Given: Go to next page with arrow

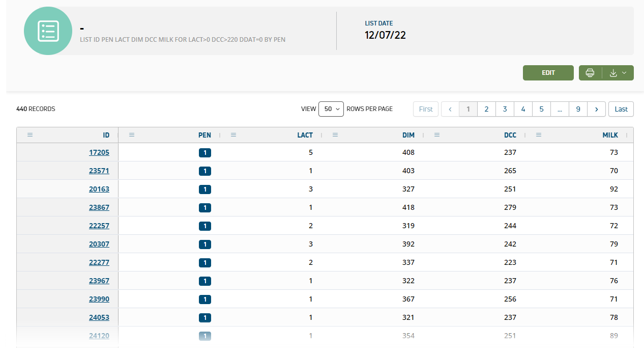Looking at the screenshot, I should 596,109.
